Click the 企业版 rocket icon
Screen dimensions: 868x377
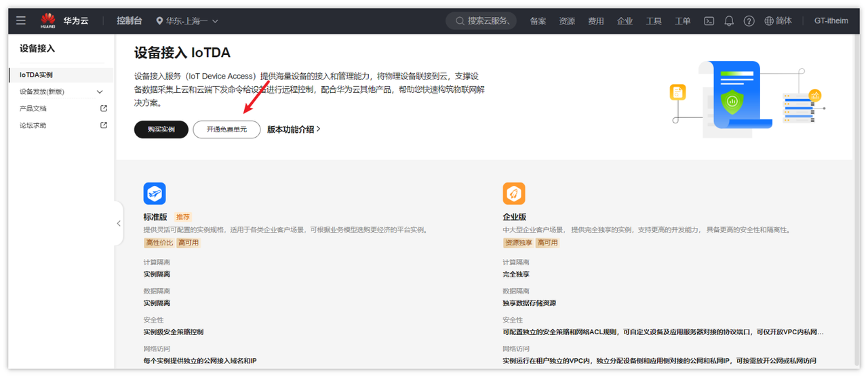coord(514,194)
